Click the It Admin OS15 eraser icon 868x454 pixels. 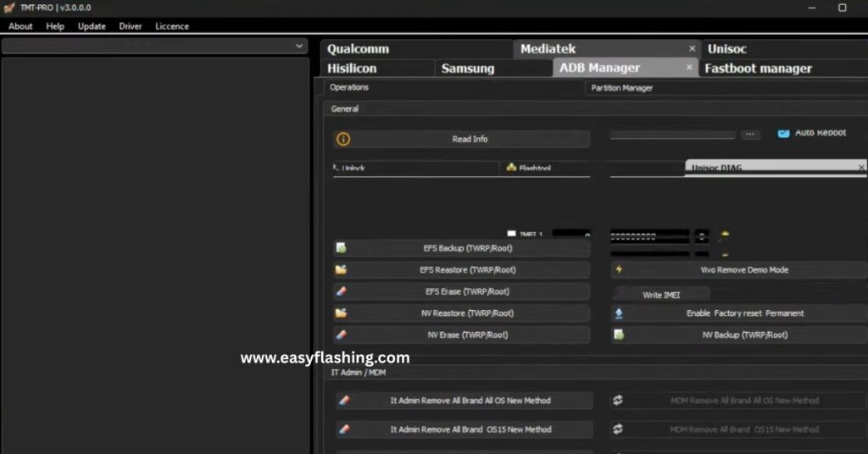point(344,429)
